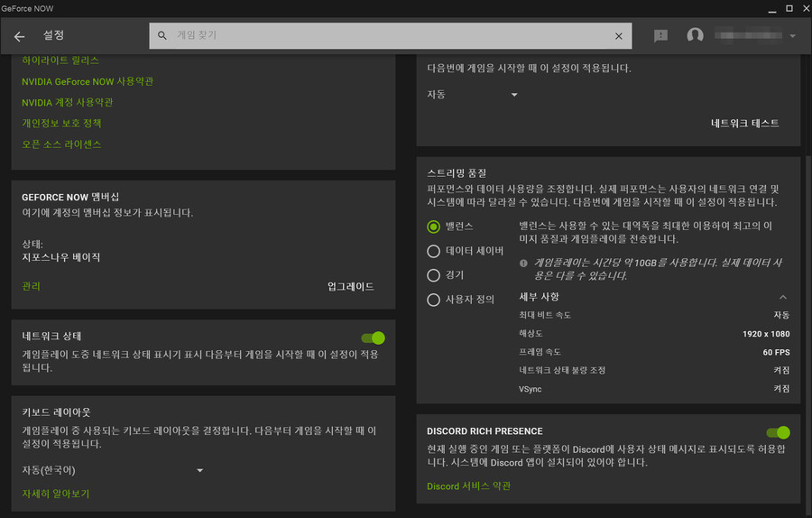Toggle 네트워크 상태 switch
The width and height of the screenshot is (812, 518).
pyautogui.click(x=373, y=338)
